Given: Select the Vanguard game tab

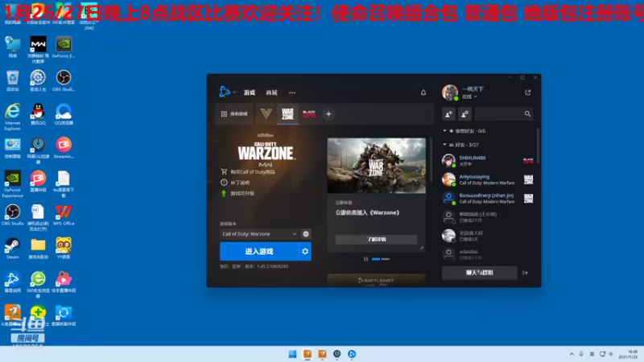Looking at the screenshot, I should pos(266,113).
